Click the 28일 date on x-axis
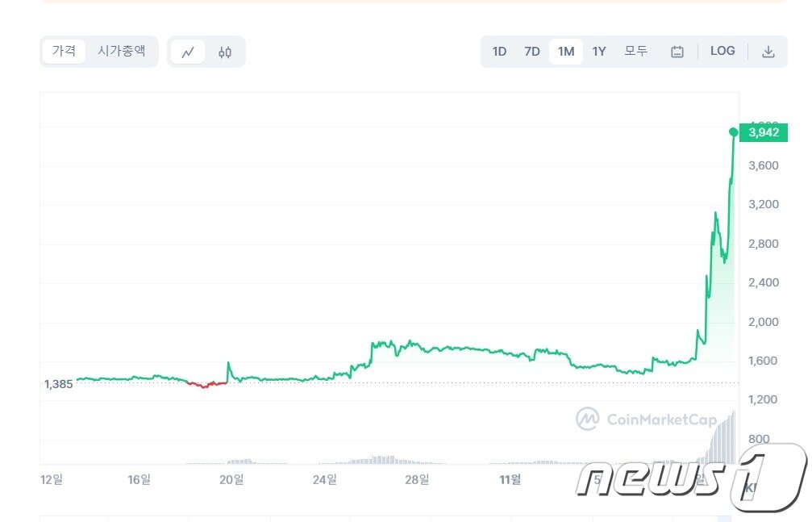Image resolution: width=812 pixels, height=522 pixels. pyautogui.click(x=417, y=479)
